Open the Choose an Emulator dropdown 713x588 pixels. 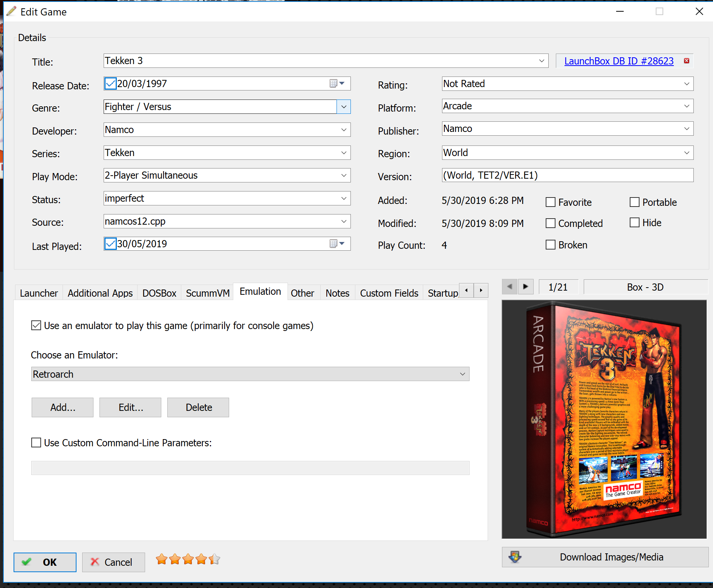coord(462,374)
